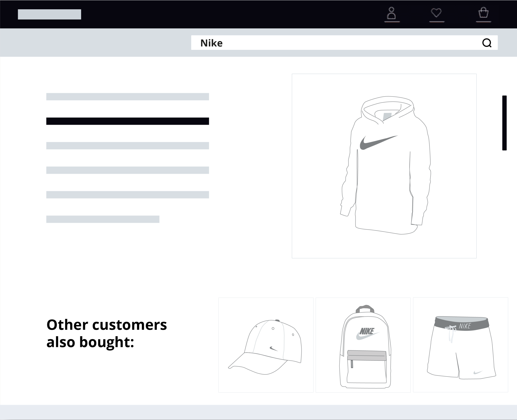Click the Nike search input field
This screenshot has width=517, height=420.
click(344, 43)
